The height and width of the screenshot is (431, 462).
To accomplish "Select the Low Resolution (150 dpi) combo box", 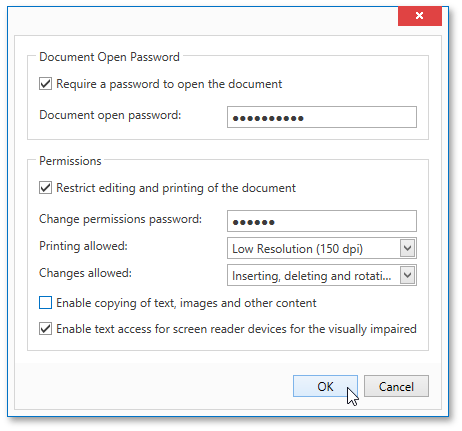I will (x=322, y=248).
